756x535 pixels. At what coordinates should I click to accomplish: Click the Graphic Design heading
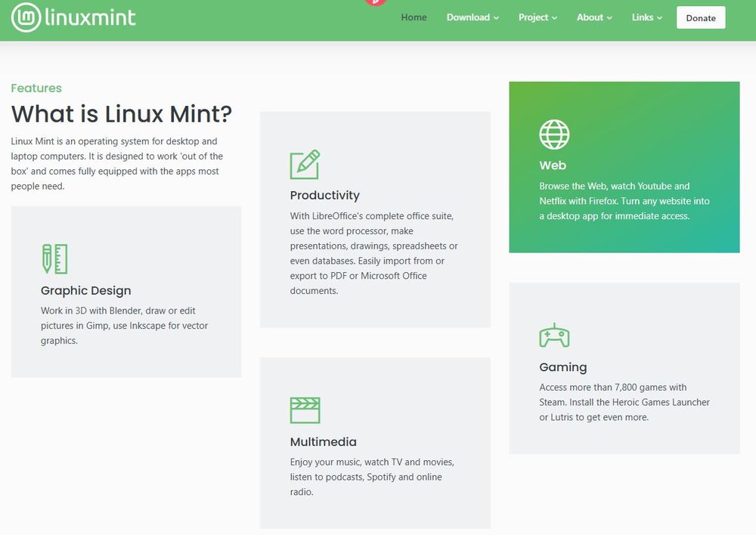click(86, 291)
